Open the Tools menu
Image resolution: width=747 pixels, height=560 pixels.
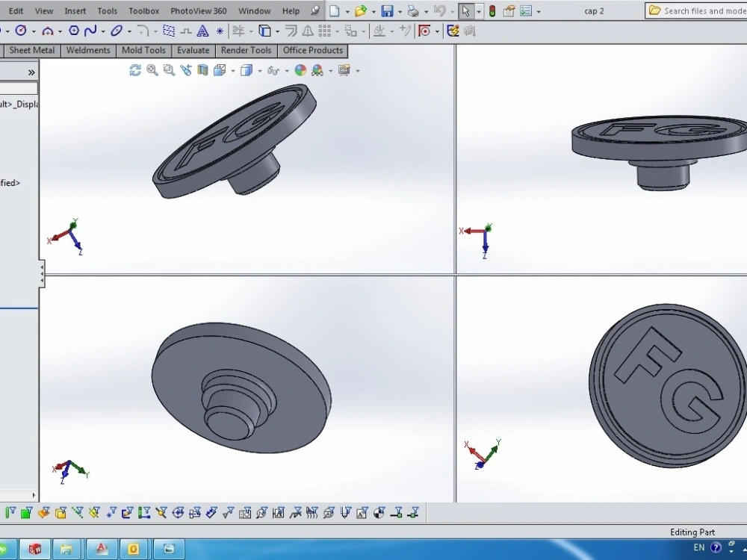107,11
